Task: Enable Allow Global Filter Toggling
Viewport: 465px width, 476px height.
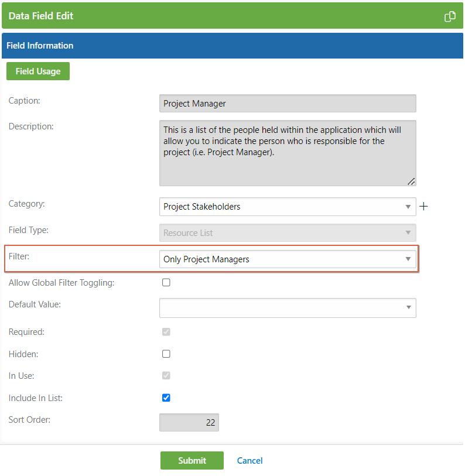Action: point(166,282)
